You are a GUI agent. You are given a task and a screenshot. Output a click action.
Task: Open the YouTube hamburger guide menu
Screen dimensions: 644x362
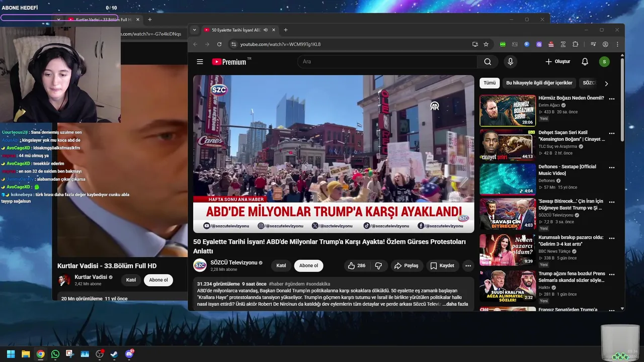pos(200,62)
